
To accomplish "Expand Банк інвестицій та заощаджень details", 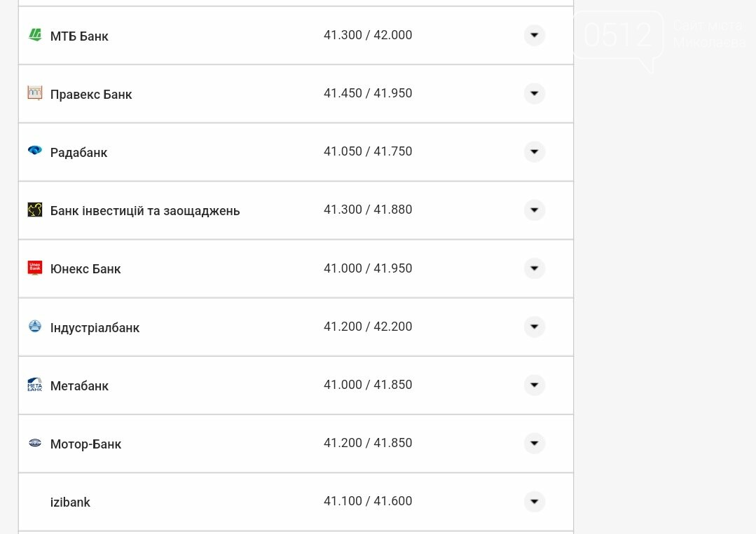I will [x=534, y=210].
